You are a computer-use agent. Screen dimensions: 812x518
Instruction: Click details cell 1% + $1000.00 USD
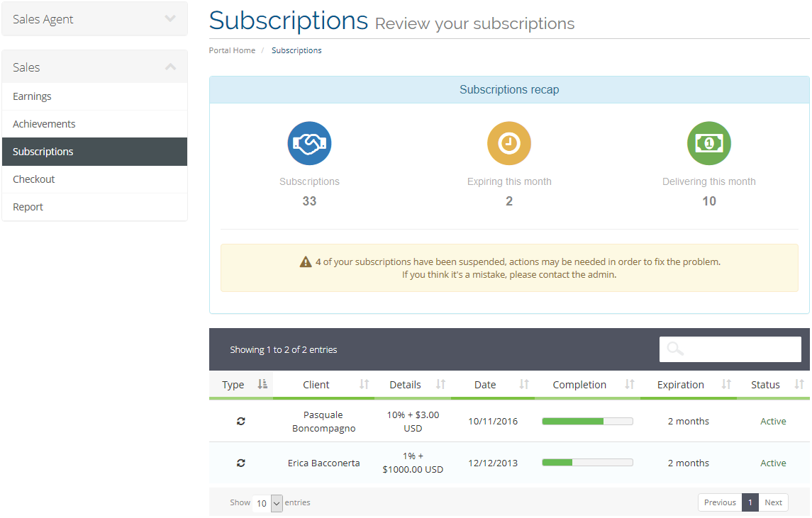click(x=413, y=463)
